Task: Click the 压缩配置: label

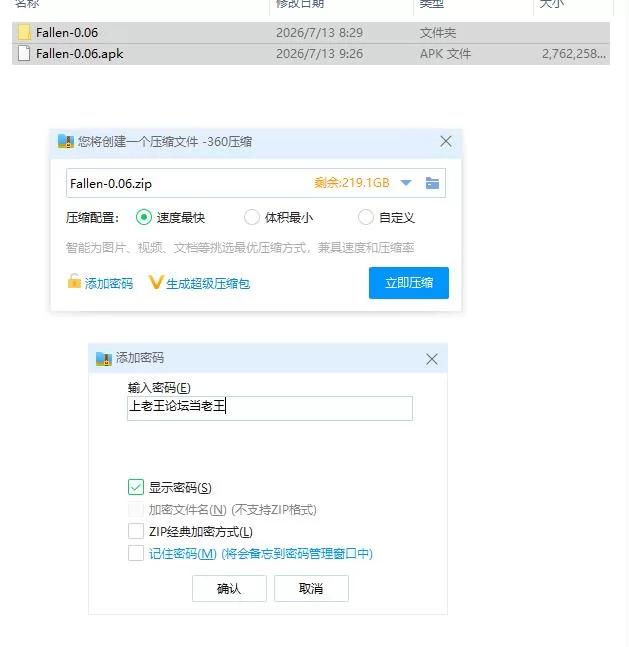Action: pos(92,217)
